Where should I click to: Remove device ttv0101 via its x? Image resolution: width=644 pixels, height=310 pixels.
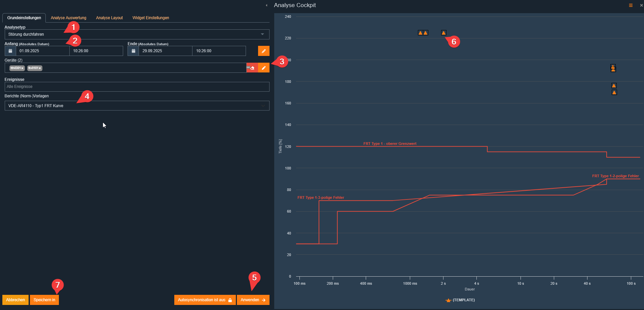point(40,68)
